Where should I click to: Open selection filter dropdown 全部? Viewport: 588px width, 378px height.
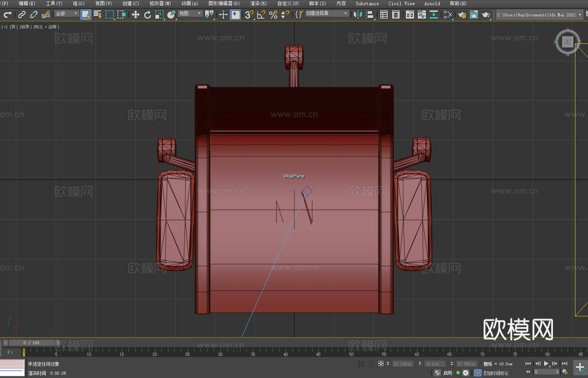[67, 13]
